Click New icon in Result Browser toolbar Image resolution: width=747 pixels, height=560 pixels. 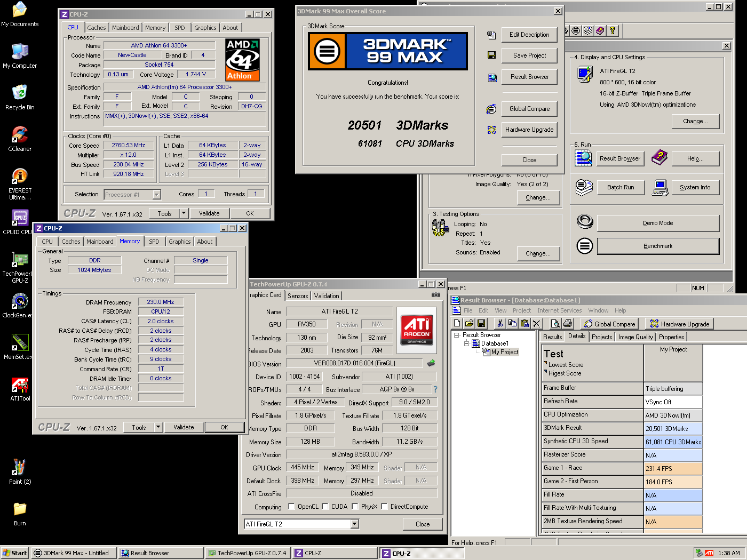pos(457,323)
